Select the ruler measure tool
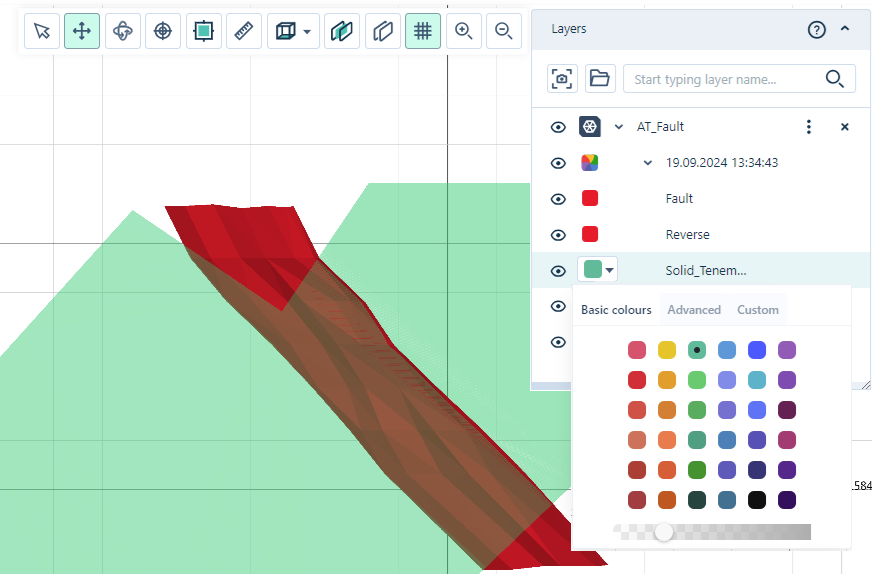The image size is (872, 574). (x=244, y=31)
